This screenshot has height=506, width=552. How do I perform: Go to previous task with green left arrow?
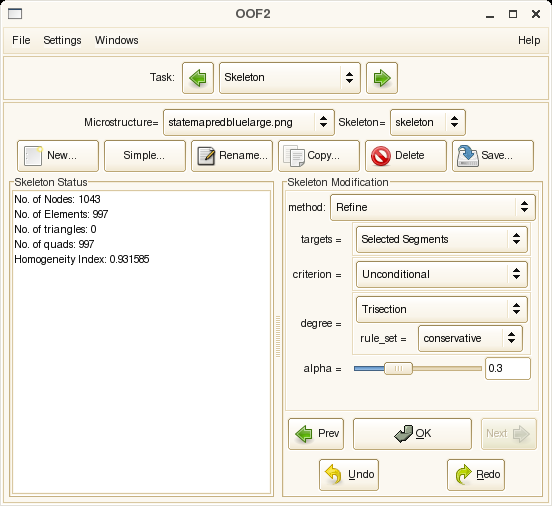(x=198, y=78)
